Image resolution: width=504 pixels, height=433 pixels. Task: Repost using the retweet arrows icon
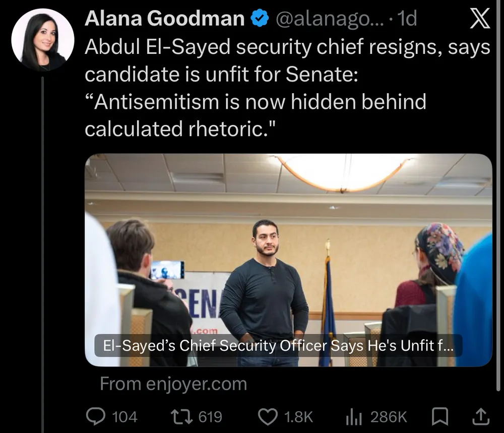[x=182, y=416]
